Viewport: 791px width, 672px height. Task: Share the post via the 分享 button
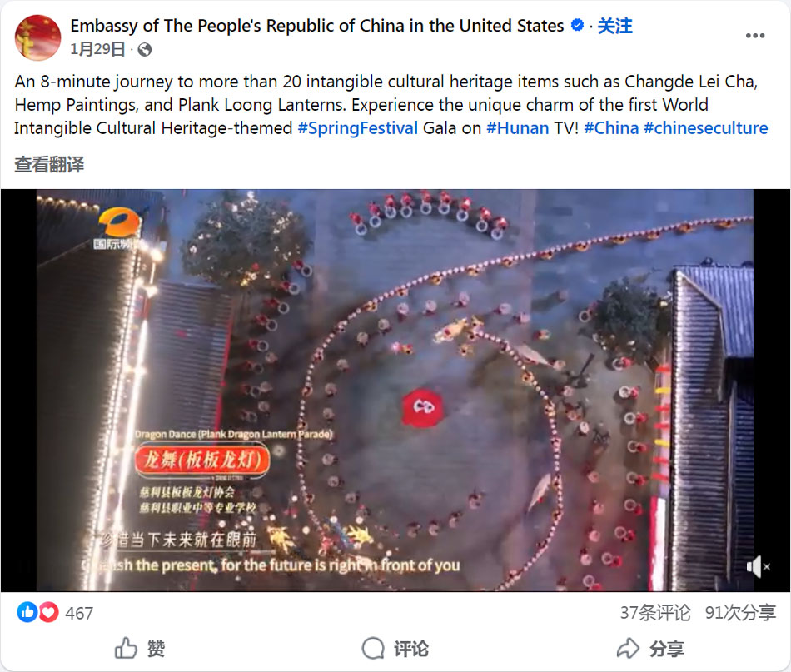tap(650, 649)
